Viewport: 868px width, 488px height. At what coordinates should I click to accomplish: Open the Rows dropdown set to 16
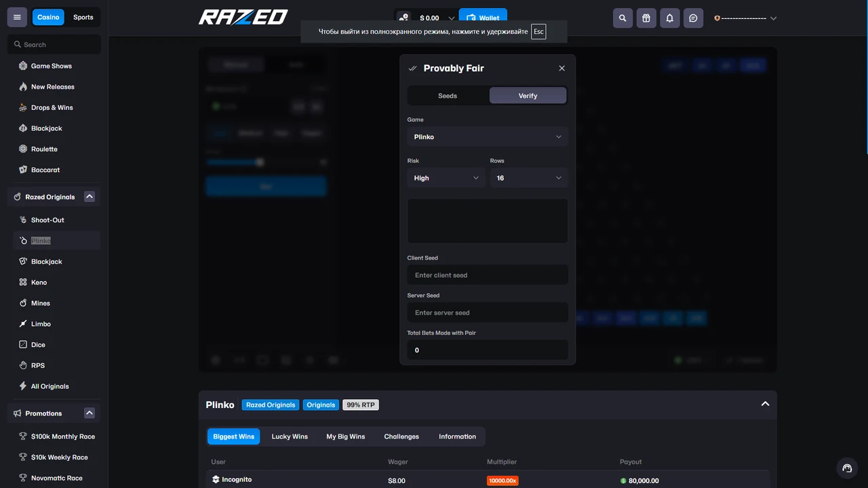pyautogui.click(x=529, y=178)
